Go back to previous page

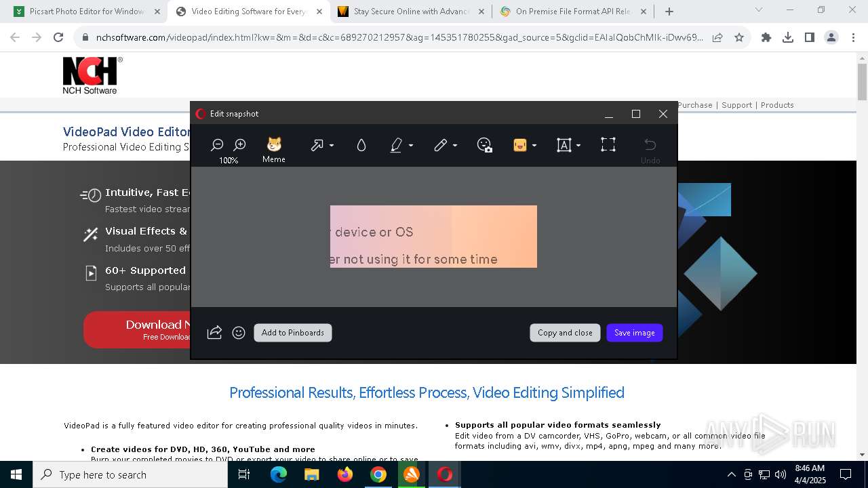click(x=15, y=38)
